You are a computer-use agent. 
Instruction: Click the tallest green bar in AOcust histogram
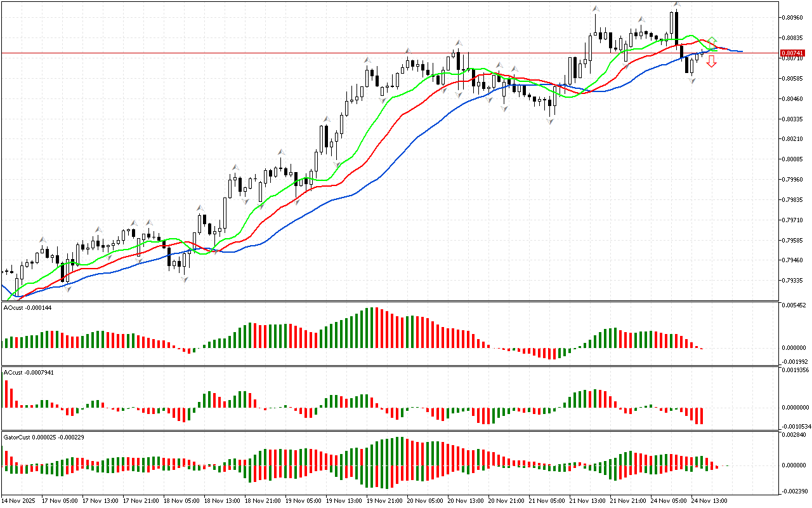[x=372, y=328]
